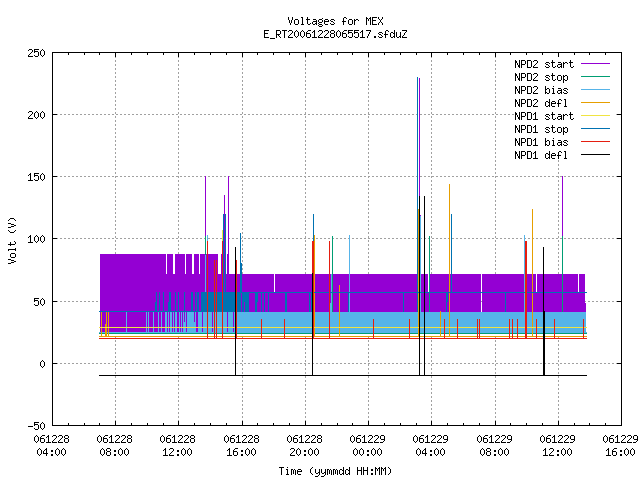Pick the light blue NPD2 bias legend line
Image resolution: width=640 pixels, height=480 pixels.
[x=596, y=89]
